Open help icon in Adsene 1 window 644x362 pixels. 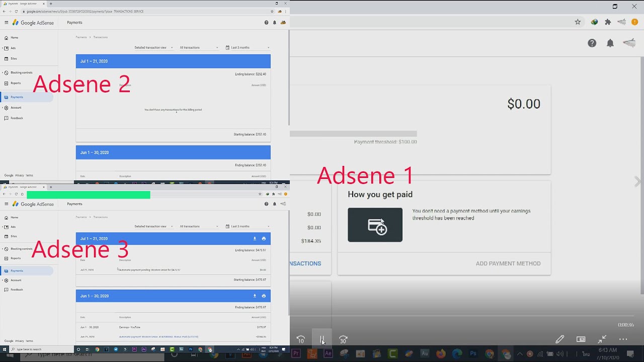(x=592, y=43)
